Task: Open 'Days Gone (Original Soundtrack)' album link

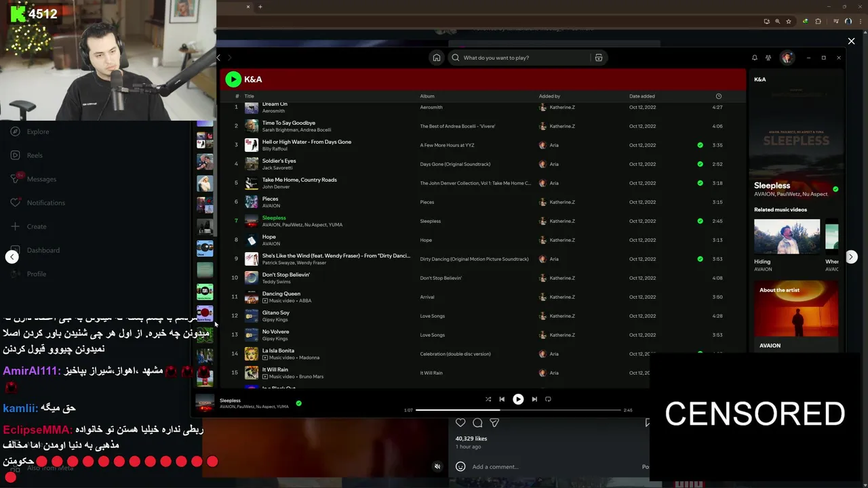Action: click(455, 164)
